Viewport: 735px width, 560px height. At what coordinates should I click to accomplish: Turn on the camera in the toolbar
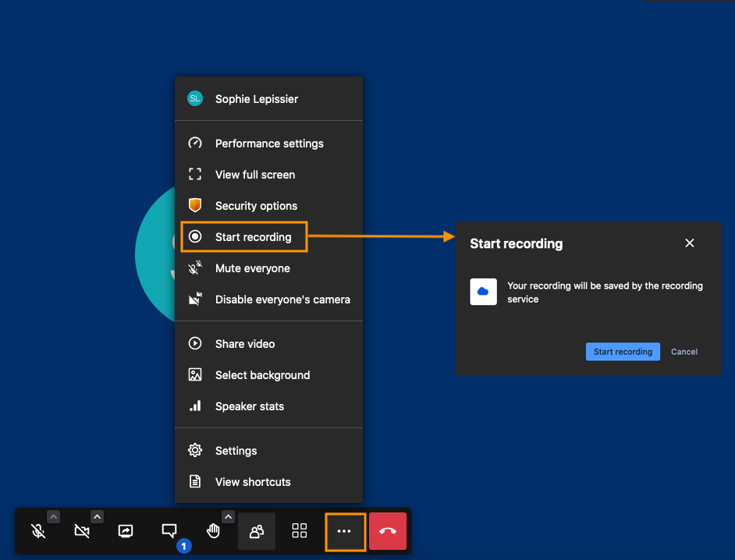pyautogui.click(x=81, y=531)
